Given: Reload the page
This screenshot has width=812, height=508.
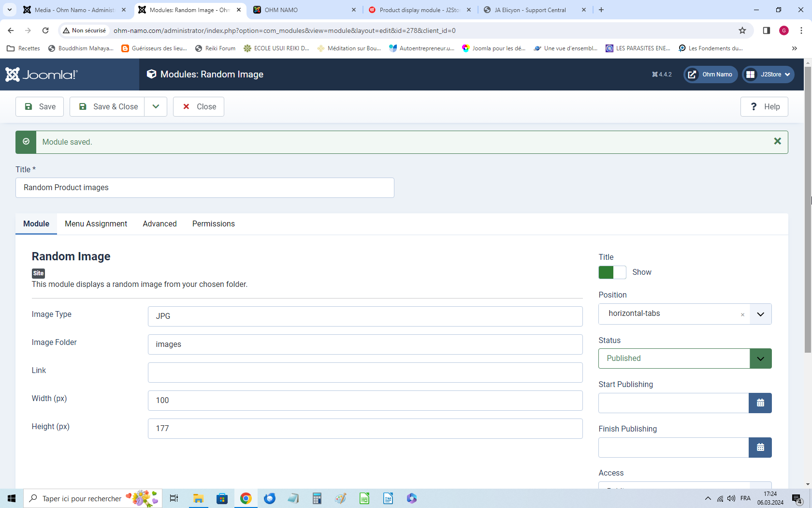Looking at the screenshot, I should (x=45, y=30).
